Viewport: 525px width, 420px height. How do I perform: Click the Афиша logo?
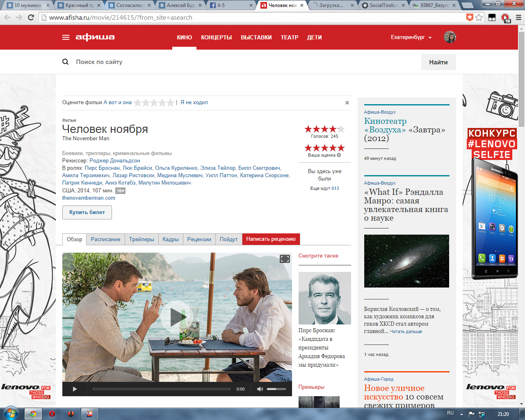[x=95, y=37]
